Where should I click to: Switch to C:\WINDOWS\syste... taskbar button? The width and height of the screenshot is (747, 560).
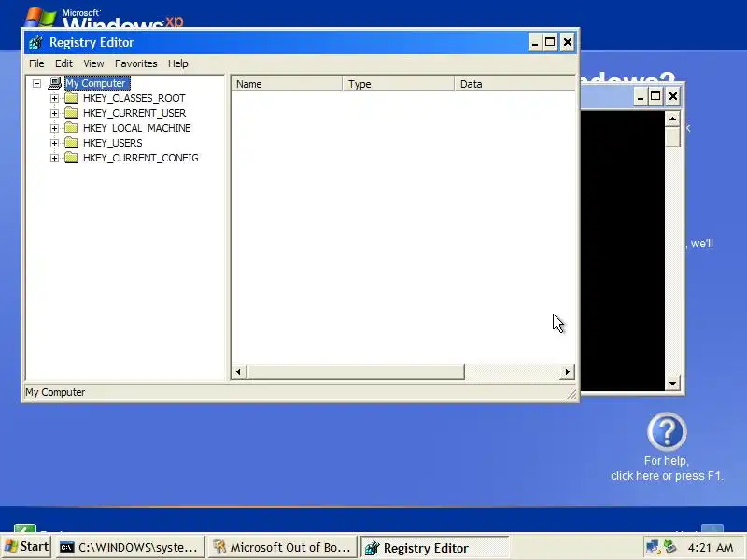[129, 547]
